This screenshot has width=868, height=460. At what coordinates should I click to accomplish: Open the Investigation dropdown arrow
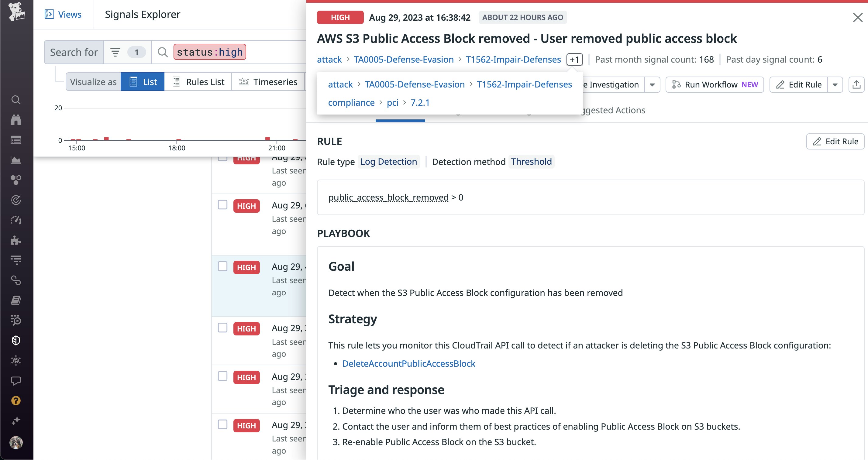click(652, 84)
